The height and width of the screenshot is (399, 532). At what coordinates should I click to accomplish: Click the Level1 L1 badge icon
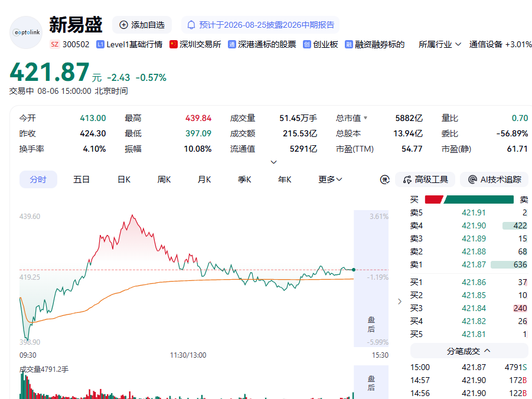click(100, 44)
